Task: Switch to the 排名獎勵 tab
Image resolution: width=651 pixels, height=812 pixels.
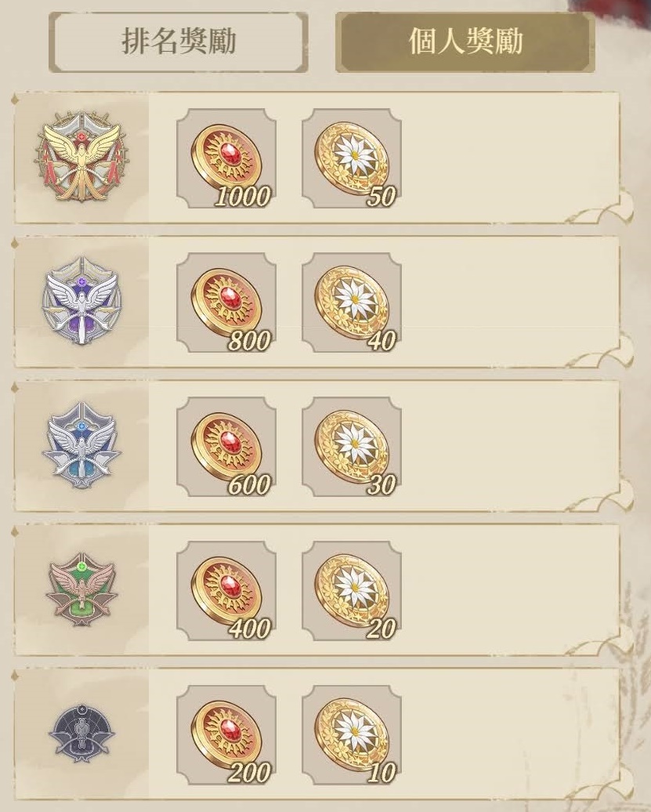Action: tap(179, 42)
